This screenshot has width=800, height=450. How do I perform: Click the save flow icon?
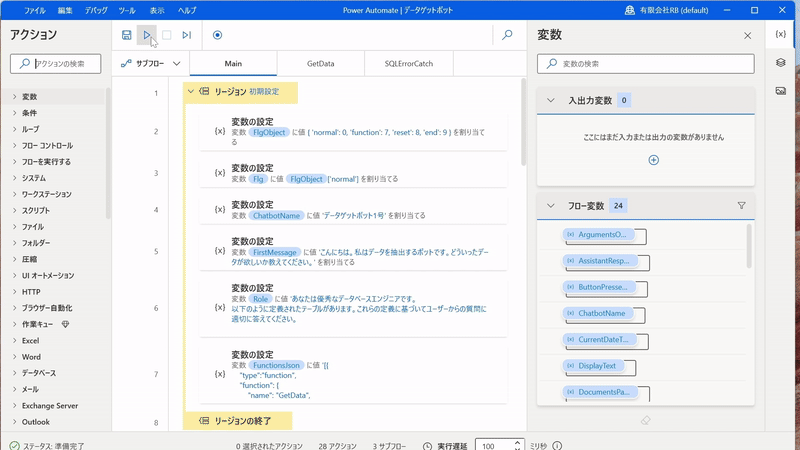[127, 35]
